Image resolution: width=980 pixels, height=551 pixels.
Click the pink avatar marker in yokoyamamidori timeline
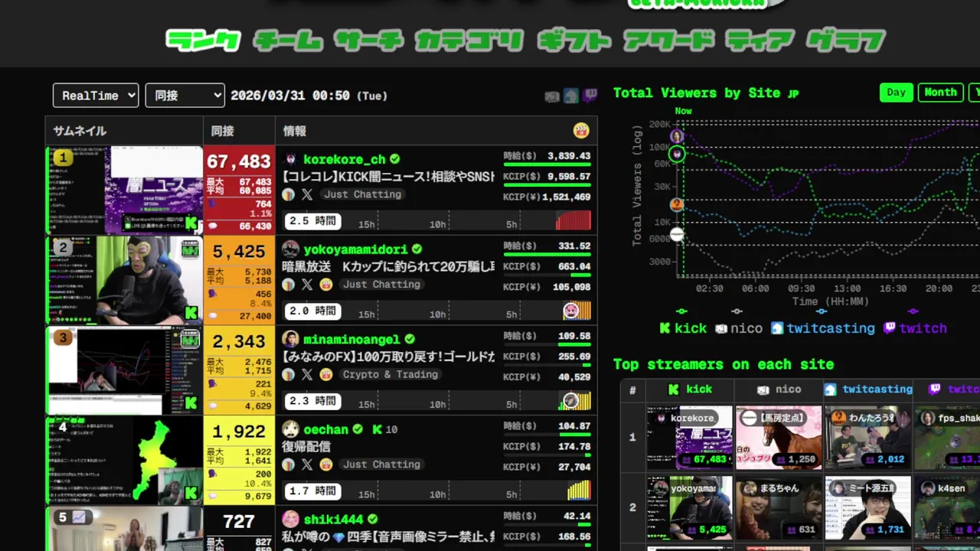(571, 311)
